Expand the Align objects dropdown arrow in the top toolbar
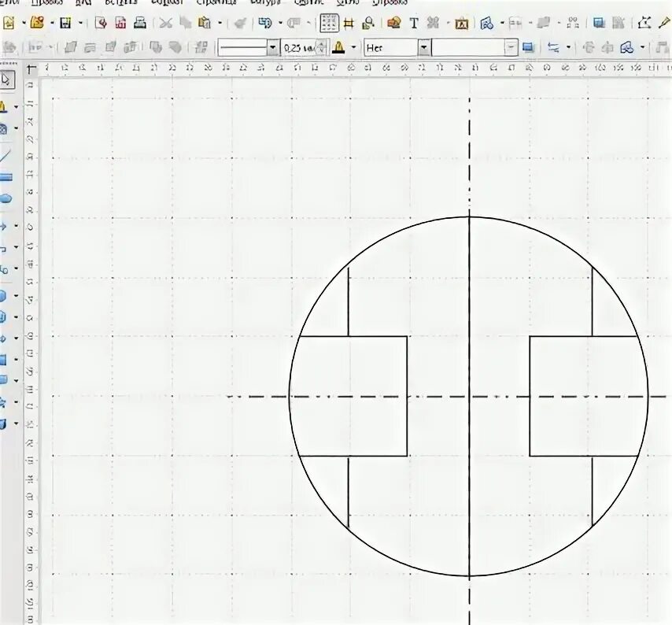Viewport: 672px width, 625px height. click(530, 23)
